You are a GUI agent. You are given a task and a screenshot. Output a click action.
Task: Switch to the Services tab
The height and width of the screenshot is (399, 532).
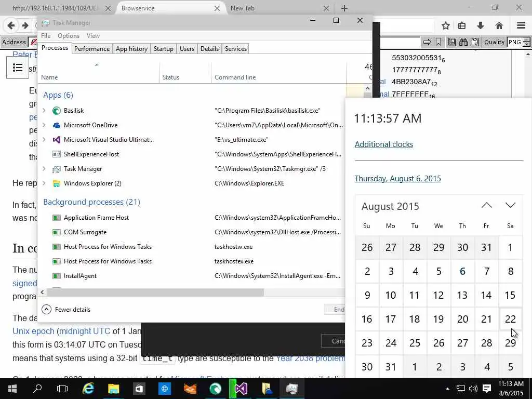(236, 48)
